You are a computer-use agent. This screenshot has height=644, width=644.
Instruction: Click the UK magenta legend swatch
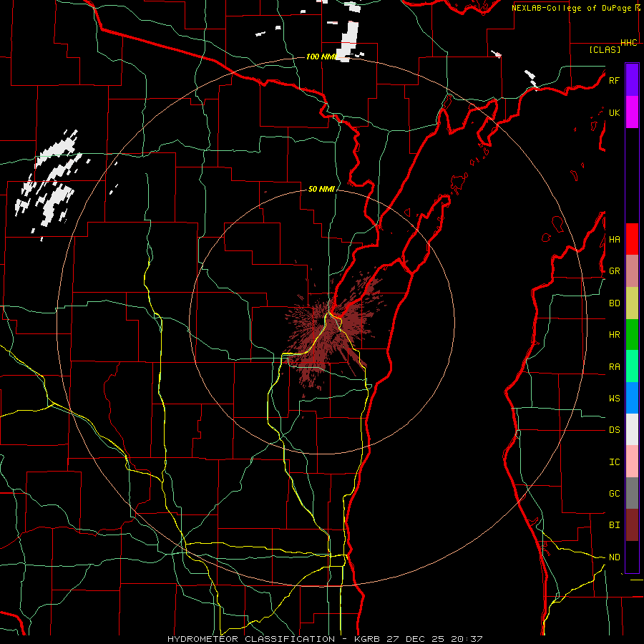[x=632, y=112]
